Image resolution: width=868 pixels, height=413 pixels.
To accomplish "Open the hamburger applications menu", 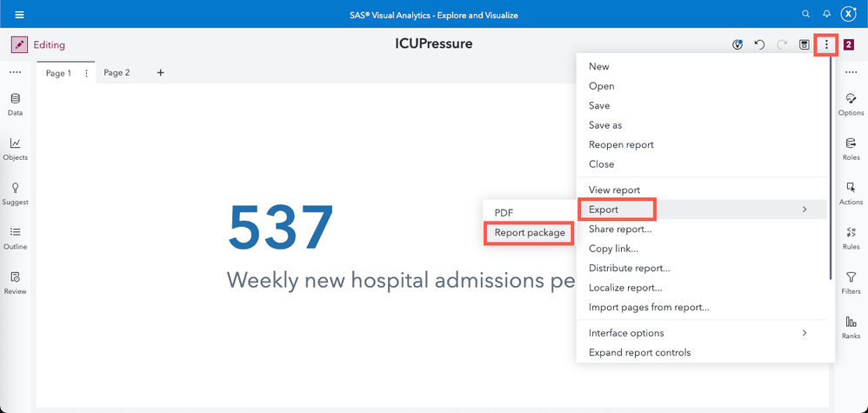I will pyautogui.click(x=19, y=14).
